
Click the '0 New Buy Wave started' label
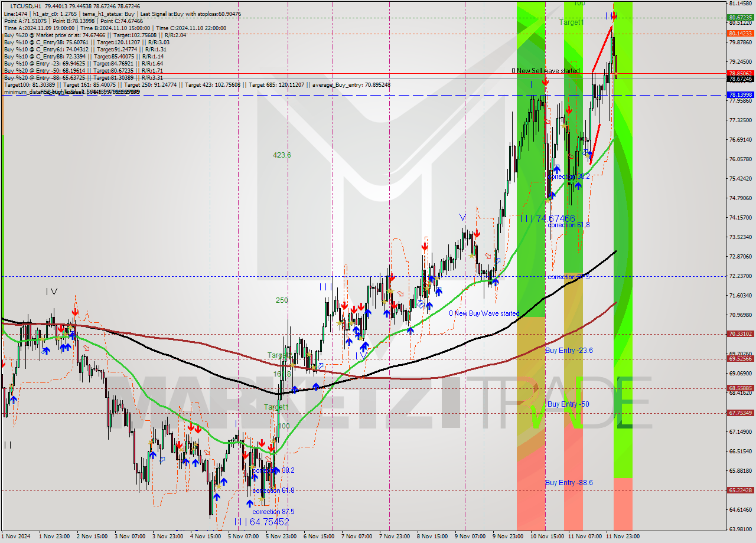(484, 313)
